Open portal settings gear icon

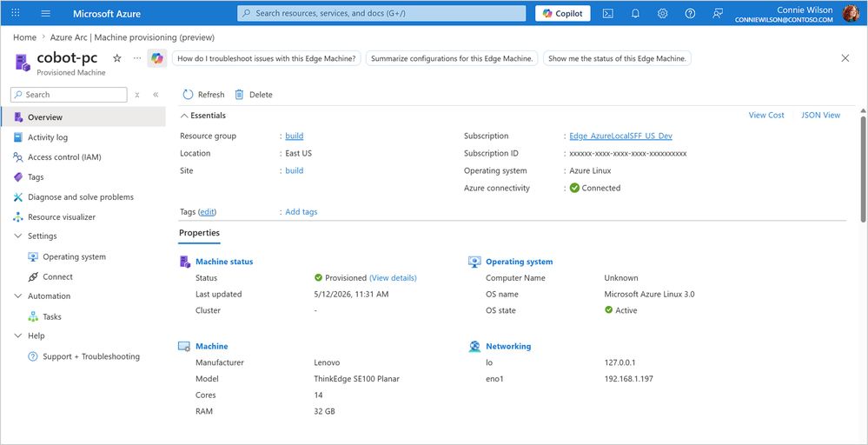click(663, 13)
